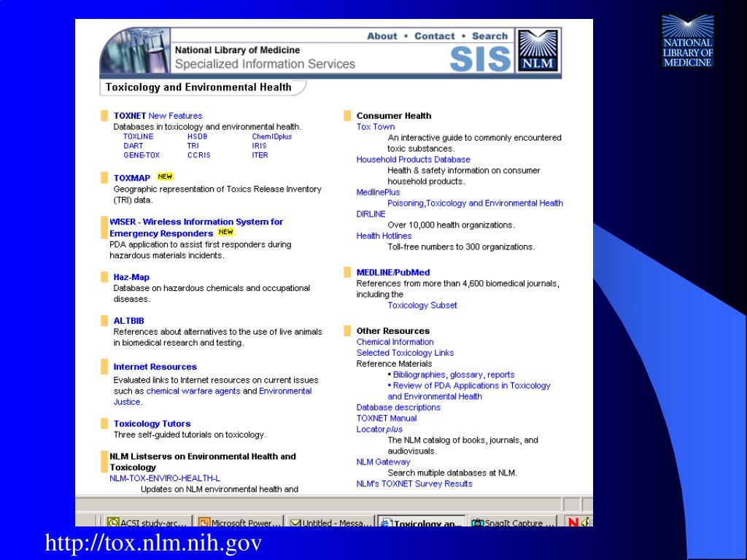The height and width of the screenshot is (560, 747).
Task: Open NLM-TOX-ENVIRO-HEALTH-L listserv link
Action: tap(165, 478)
